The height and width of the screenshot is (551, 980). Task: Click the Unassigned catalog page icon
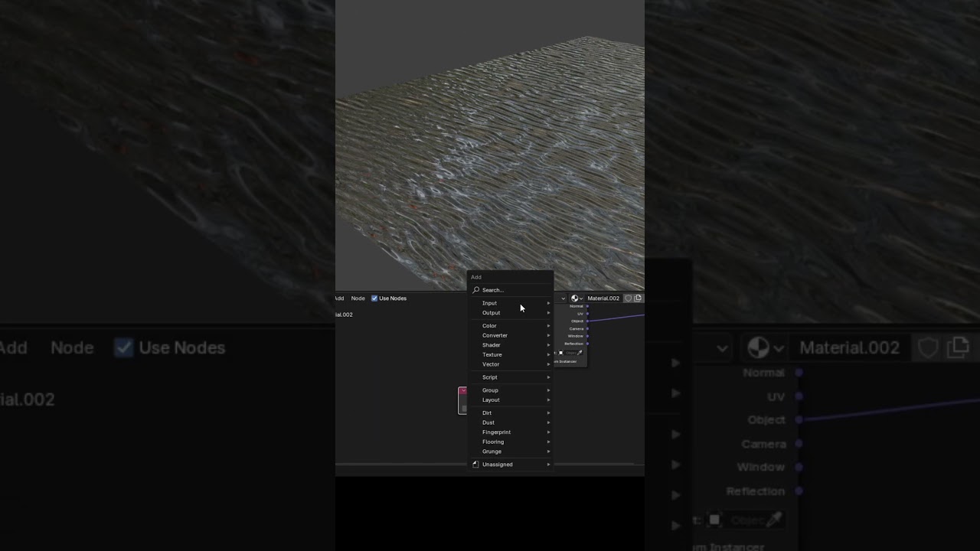tap(475, 465)
